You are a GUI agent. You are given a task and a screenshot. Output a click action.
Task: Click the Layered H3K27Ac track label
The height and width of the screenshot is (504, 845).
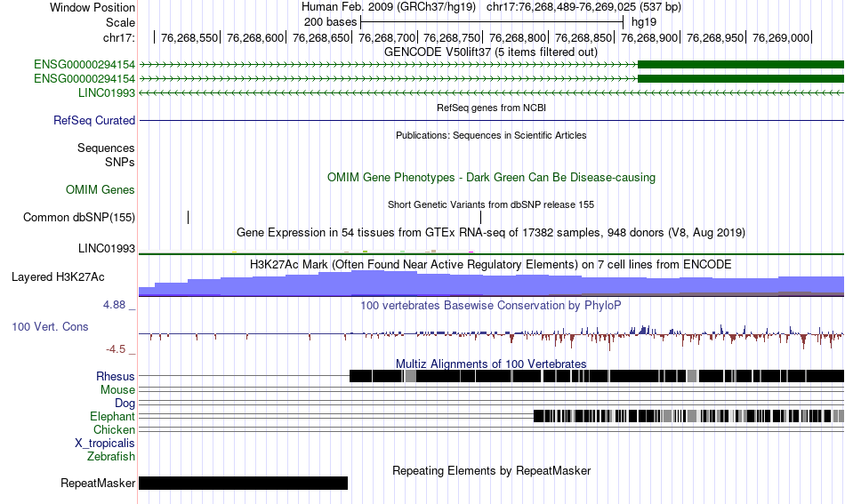[58, 276]
